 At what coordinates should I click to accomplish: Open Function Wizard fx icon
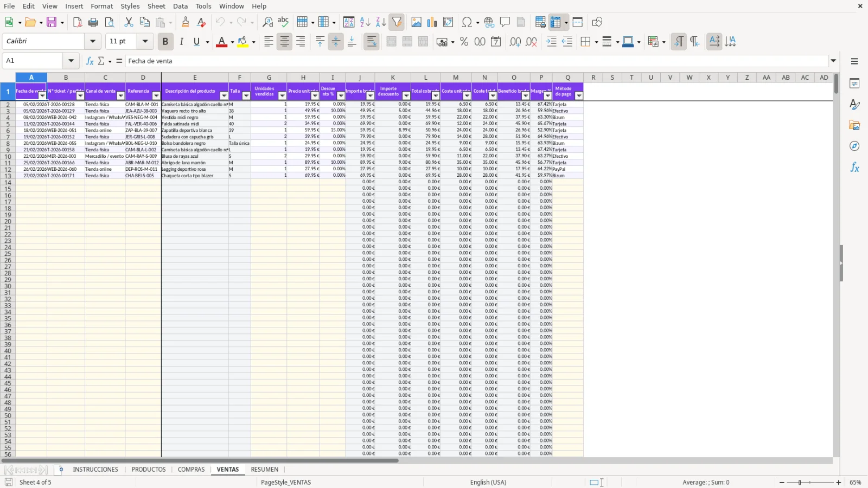click(x=90, y=61)
